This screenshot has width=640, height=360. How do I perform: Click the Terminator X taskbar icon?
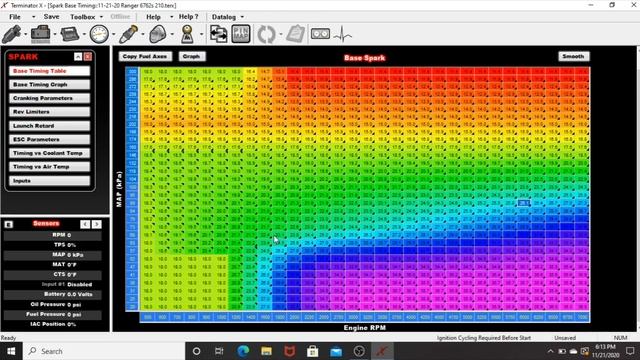point(382,351)
